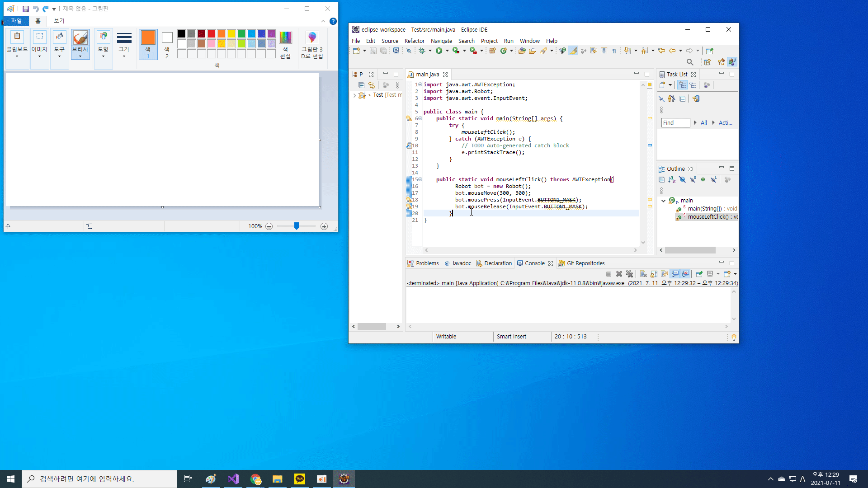Viewport: 868px width, 488px height.
Task: Toggle Mark Occurrences highlighter in toolbar
Action: coord(573,51)
